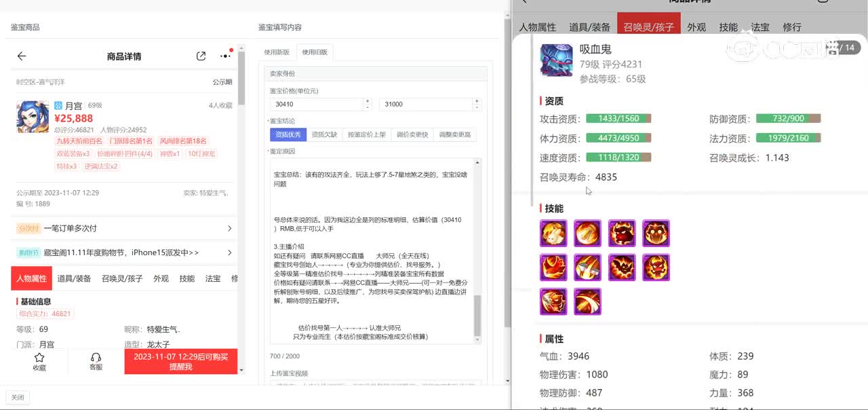Click the 月宫 character avatar
The image size is (868, 410).
(33, 117)
